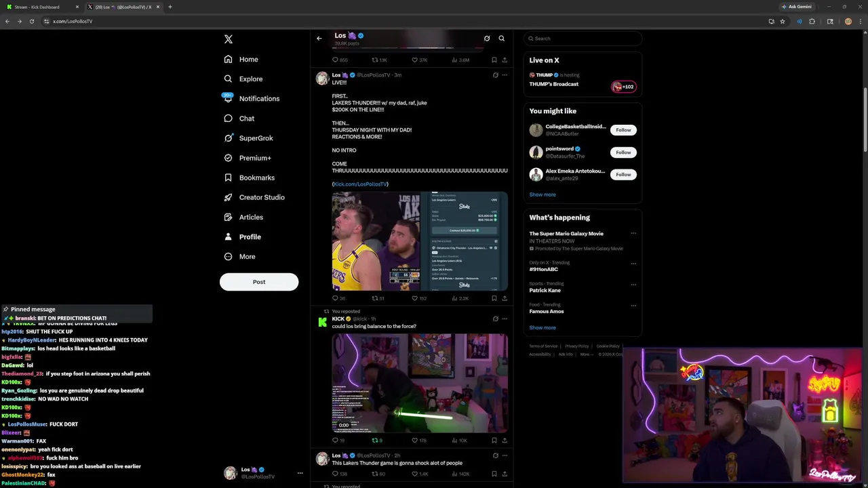The height and width of the screenshot is (488, 868).
Task: Open the Chrome profile avatar
Action: (x=848, y=21)
